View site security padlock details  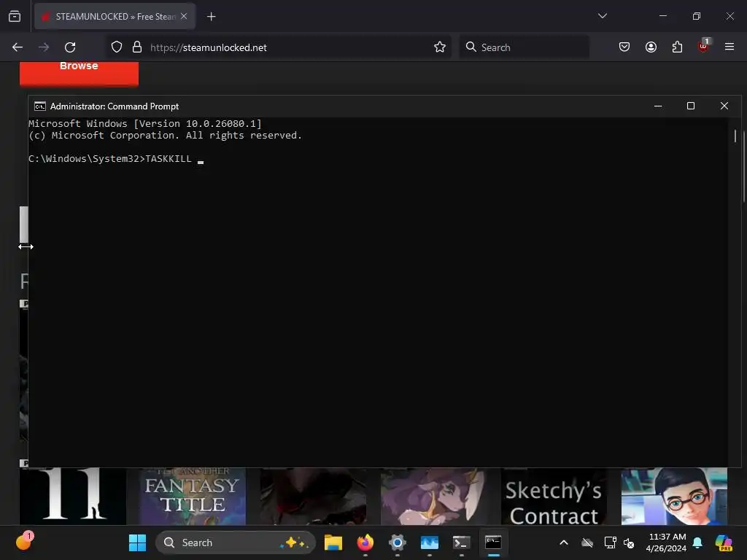click(x=137, y=47)
